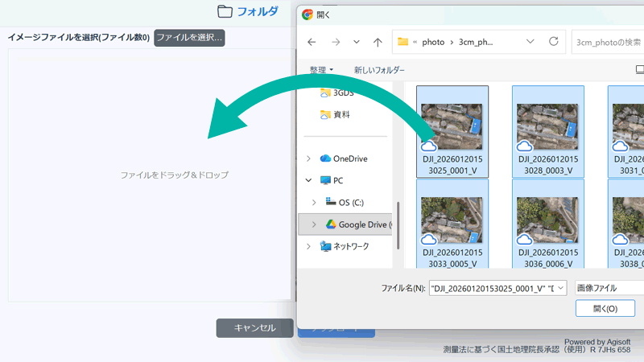Click the back arrow in file dialog
Viewport: 644px width, 362px height.
click(312, 42)
